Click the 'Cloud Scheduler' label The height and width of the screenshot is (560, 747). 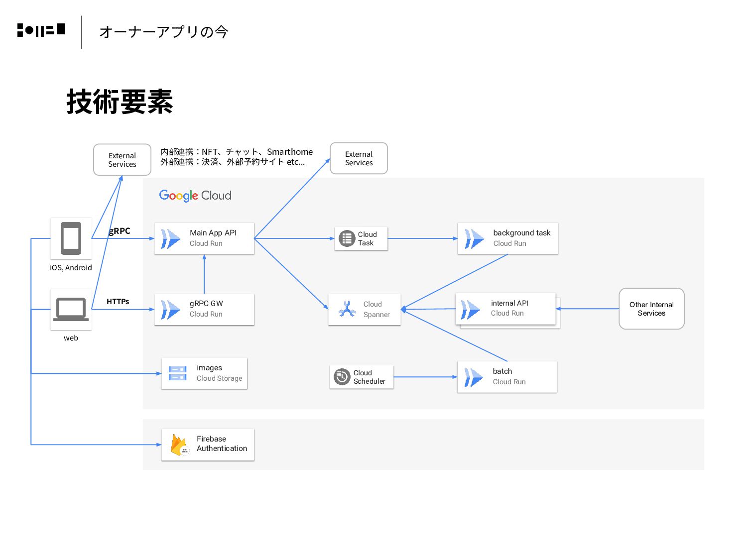pos(369,377)
